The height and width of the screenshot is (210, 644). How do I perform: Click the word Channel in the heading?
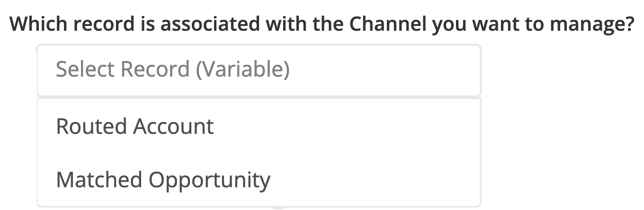coord(388,24)
